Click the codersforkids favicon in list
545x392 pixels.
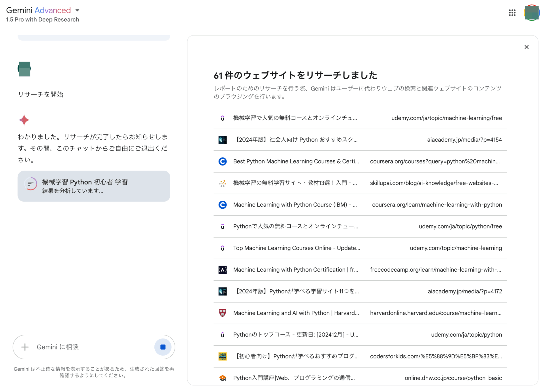(x=223, y=356)
